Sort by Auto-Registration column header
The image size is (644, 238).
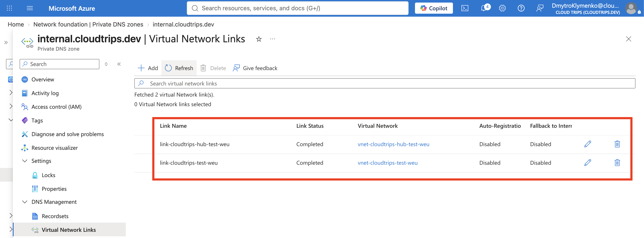500,126
